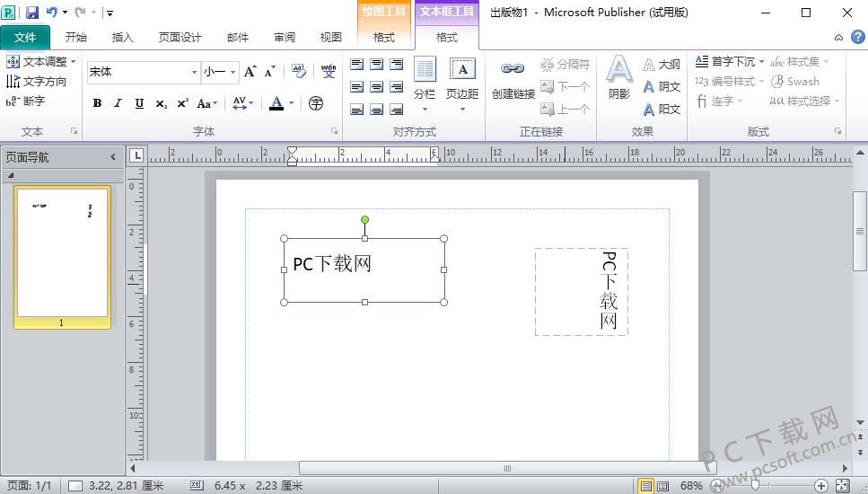Undo the last action

point(51,12)
